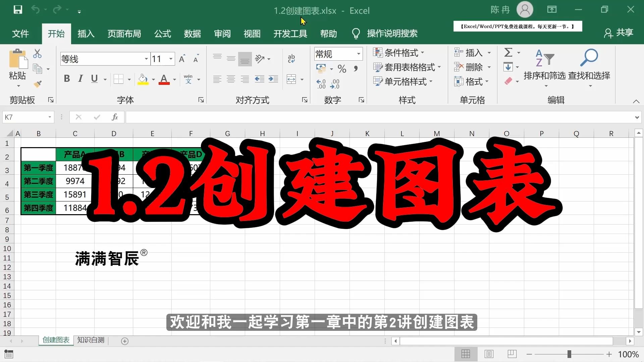The image size is (644, 362).
Task: Switch to the 数据 ribbon tab
Action: click(193, 34)
